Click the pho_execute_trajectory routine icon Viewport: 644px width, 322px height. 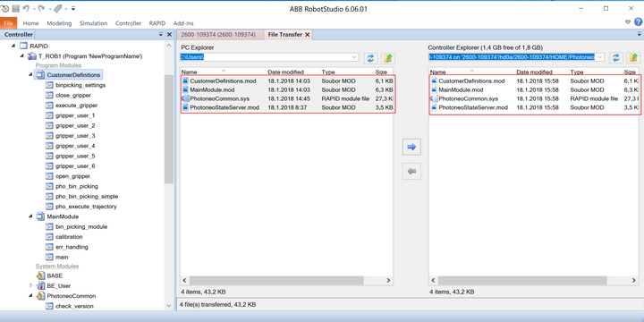click(49, 207)
